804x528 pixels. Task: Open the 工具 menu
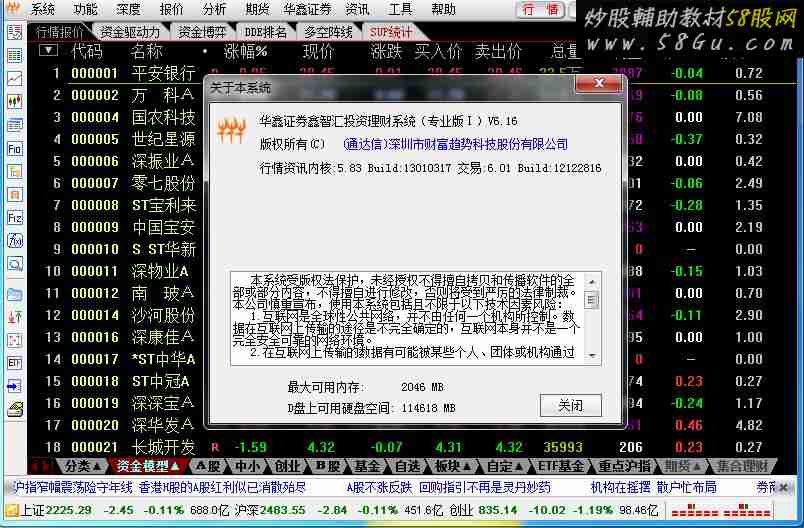coord(400,9)
